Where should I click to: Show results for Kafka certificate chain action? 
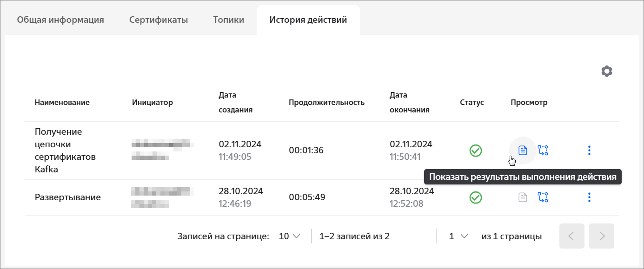click(x=523, y=150)
